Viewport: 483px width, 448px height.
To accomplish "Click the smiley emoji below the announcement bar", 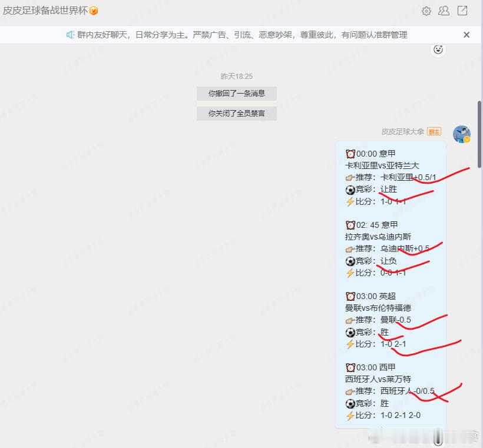I will point(438,49).
